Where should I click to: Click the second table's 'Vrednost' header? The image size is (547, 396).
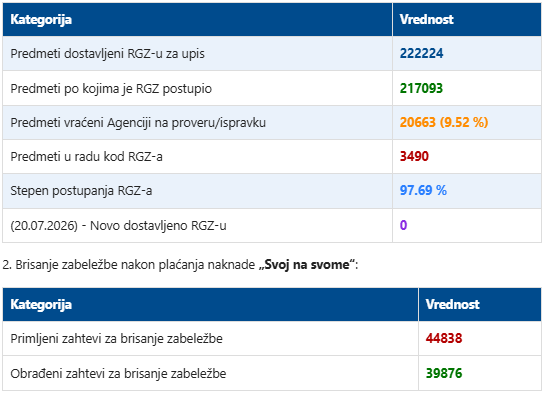point(452,305)
